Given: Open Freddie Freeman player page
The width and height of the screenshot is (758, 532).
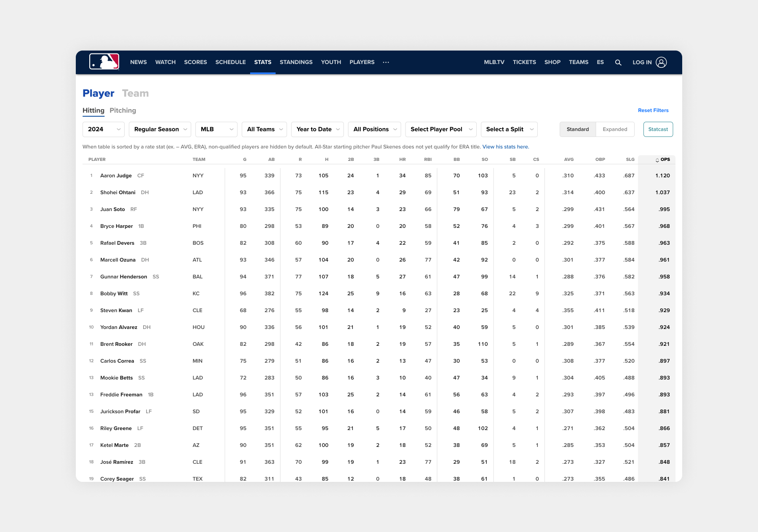Looking at the screenshot, I should pos(121,395).
